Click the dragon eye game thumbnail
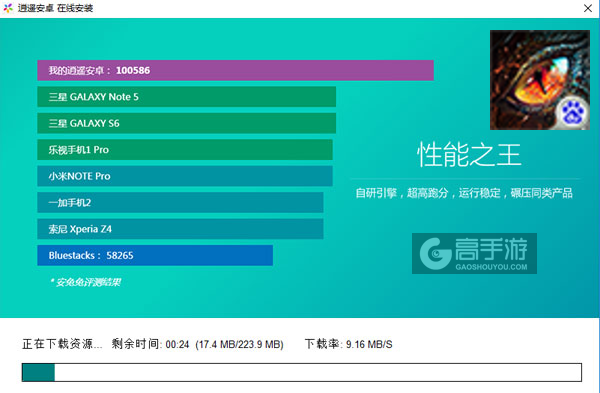Viewport: 600px width, 393px height. click(x=540, y=80)
